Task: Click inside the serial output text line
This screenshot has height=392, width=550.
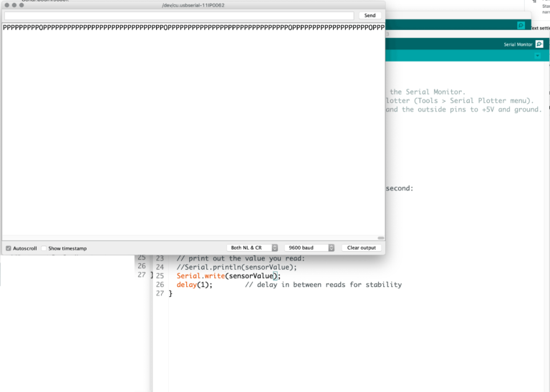Action: 193,27
